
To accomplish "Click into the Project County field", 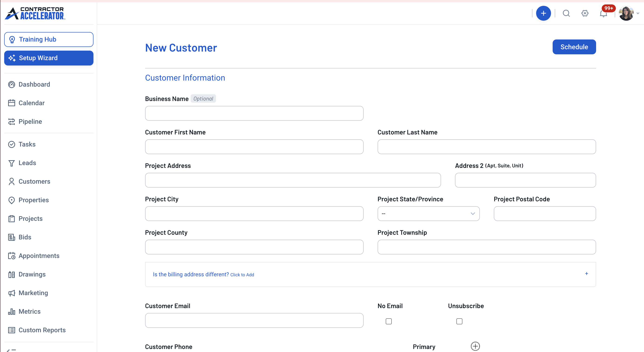I will 254,247.
